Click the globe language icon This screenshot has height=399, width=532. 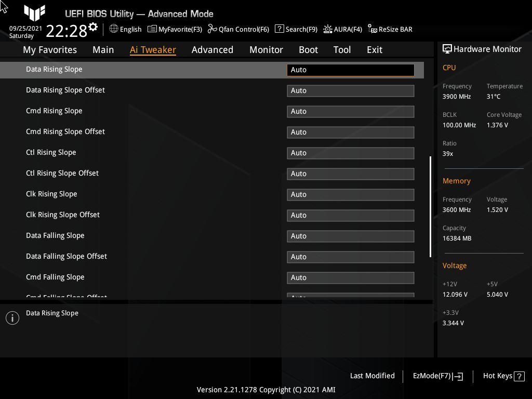(x=114, y=29)
